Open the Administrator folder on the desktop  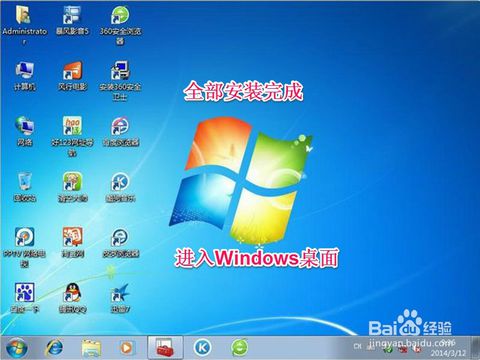[24, 23]
